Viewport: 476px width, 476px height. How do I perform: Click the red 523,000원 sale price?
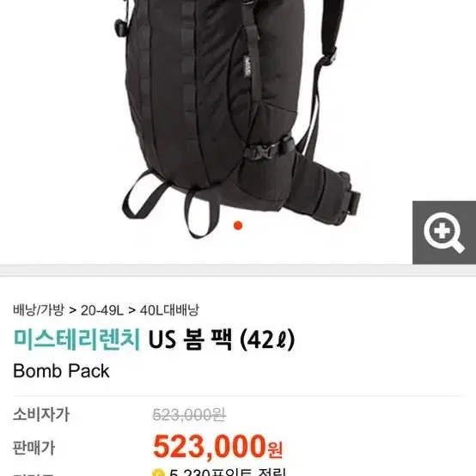coord(218,447)
